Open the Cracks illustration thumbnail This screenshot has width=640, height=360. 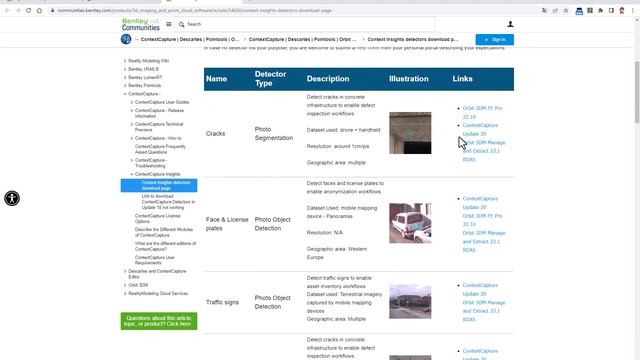click(410, 133)
